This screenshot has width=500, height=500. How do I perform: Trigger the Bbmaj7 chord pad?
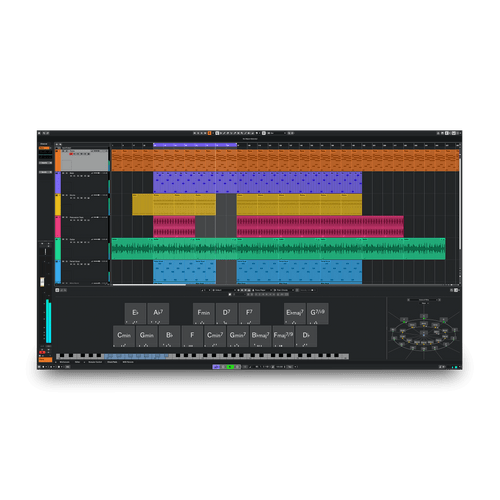click(x=260, y=336)
